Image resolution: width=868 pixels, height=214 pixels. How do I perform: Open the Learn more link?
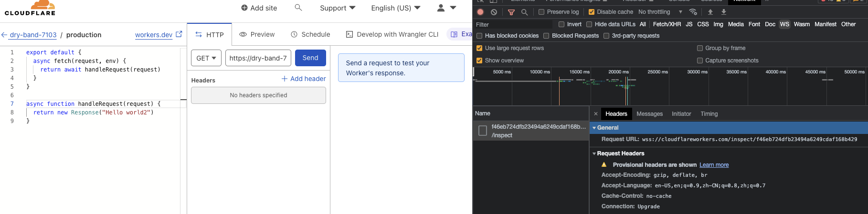click(714, 165)
